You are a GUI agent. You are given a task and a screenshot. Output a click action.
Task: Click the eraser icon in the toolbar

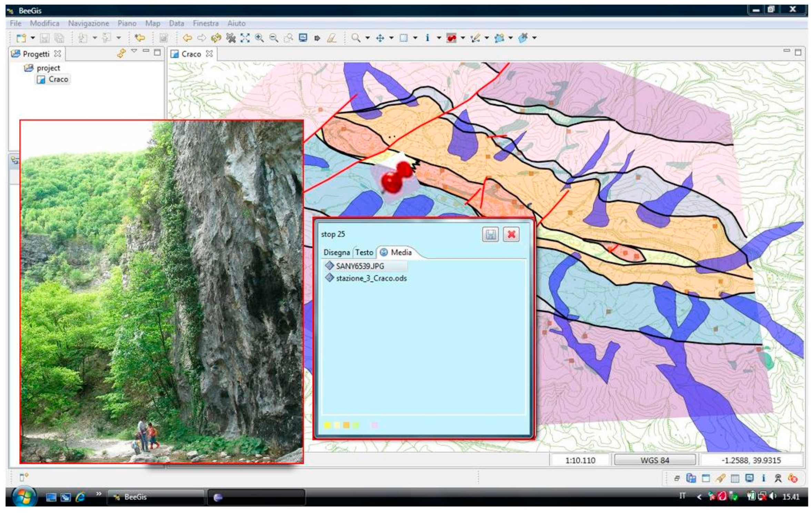(x=332, y=38)
